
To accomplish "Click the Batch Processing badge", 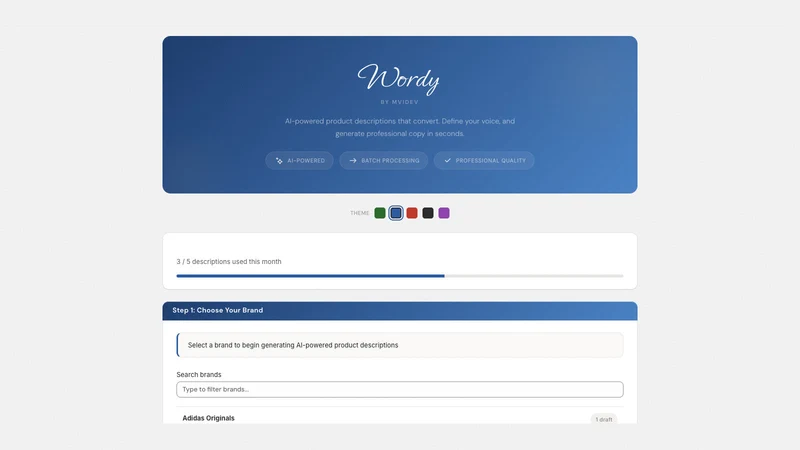I will pyautogui.click(x=384, y=160).
